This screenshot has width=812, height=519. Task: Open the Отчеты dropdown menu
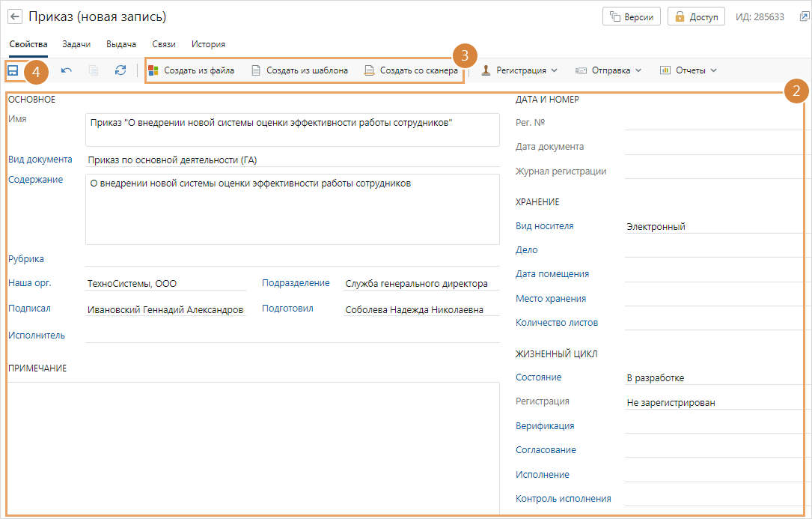pyautogui.click(x=688, y=70)
